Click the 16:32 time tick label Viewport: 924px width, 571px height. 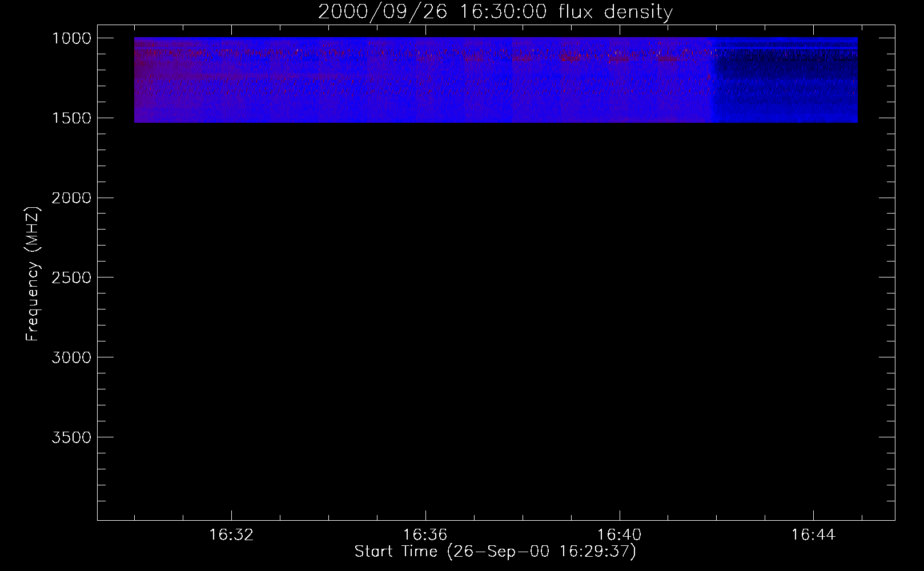point(231,535)
